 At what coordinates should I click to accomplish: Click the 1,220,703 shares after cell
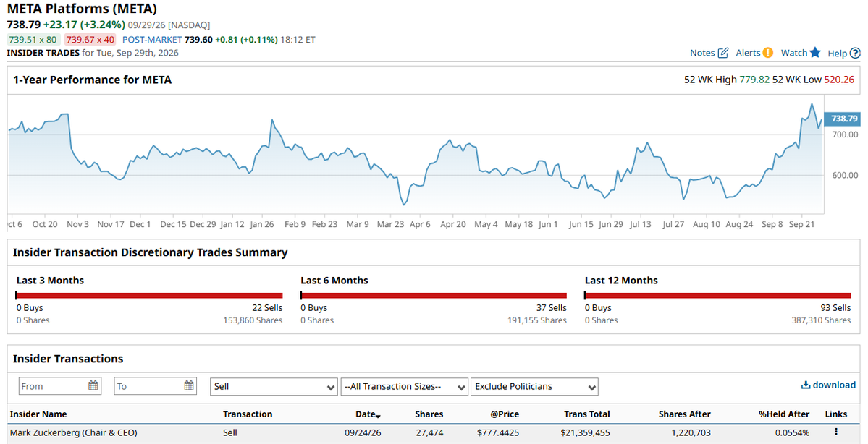691,432
